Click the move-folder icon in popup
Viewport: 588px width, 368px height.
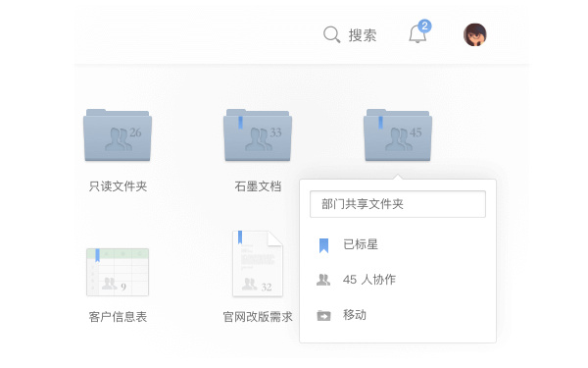tap(323, 315)
